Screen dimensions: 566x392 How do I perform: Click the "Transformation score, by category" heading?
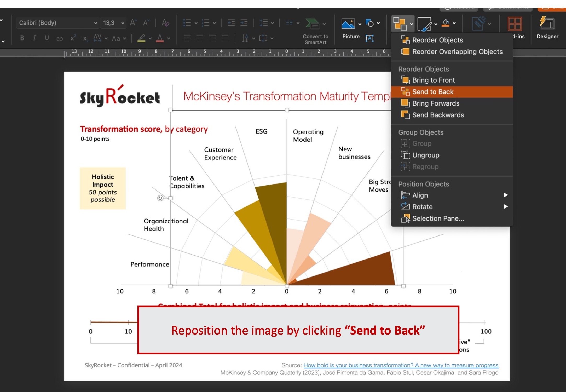pos(144,129)
